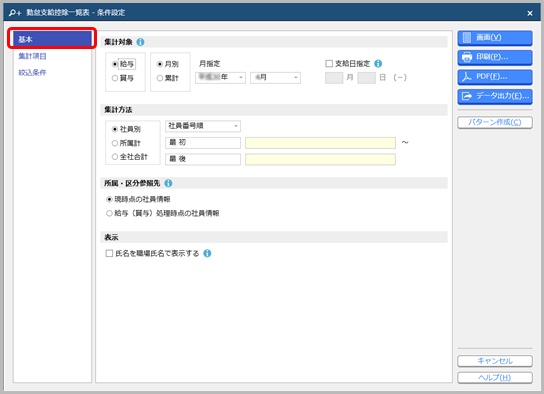Click the データ出力(E)... text label

(503, 96)
